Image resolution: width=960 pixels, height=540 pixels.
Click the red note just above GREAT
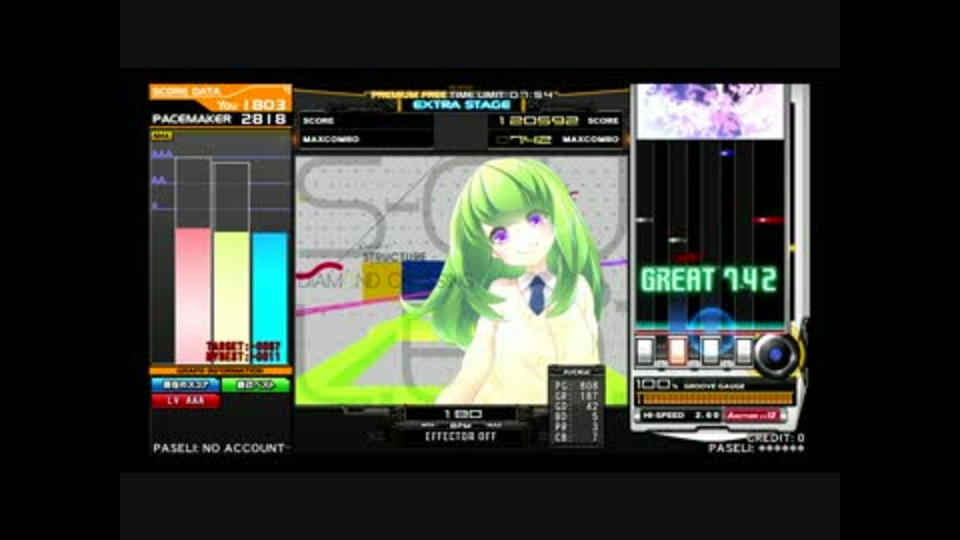(689, 257)
